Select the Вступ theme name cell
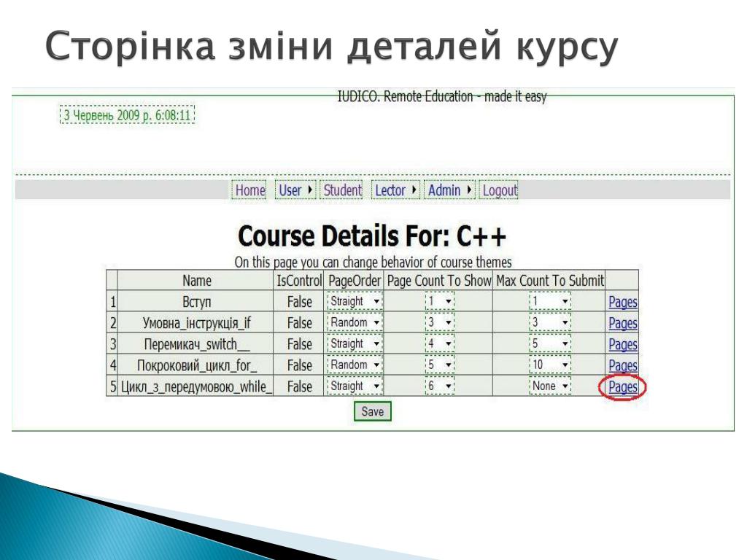Screen dimensions: 747x560 (x=196, y=302)
